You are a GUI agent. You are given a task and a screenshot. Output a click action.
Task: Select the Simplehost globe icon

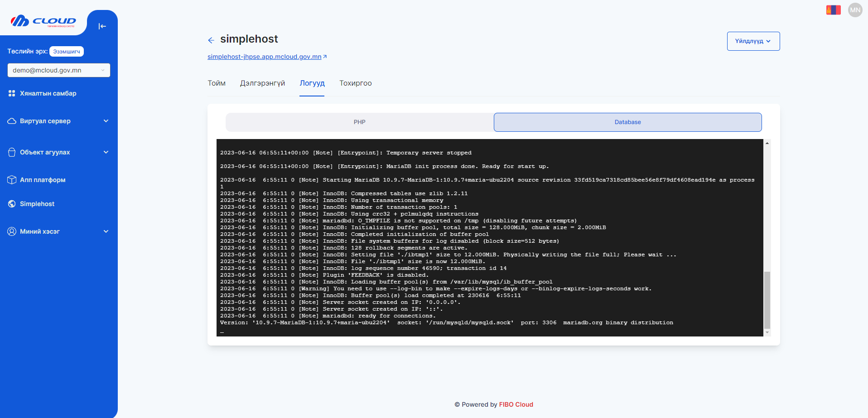[x=12, y=204]
